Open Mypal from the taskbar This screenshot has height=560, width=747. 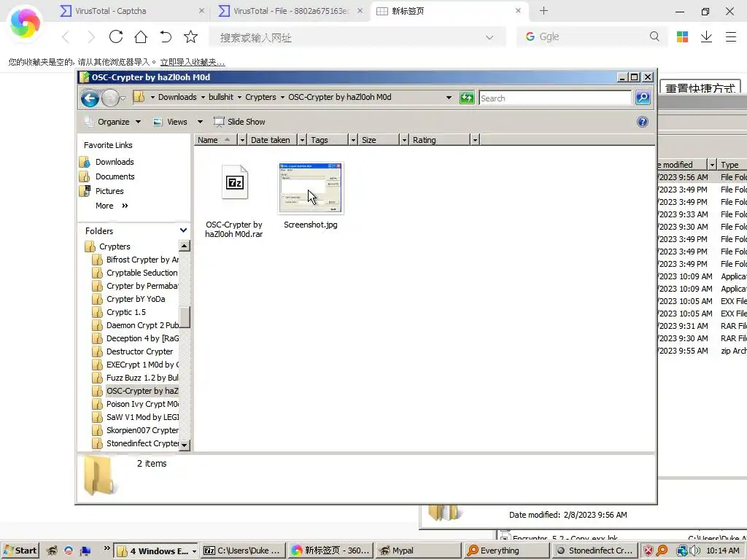coord(418,551)
